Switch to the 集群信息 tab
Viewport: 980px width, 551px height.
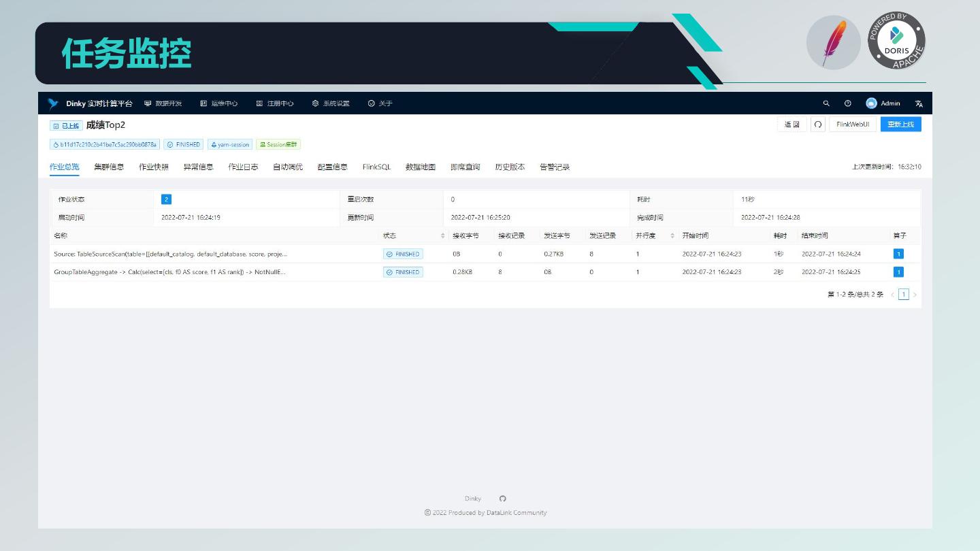109,167
